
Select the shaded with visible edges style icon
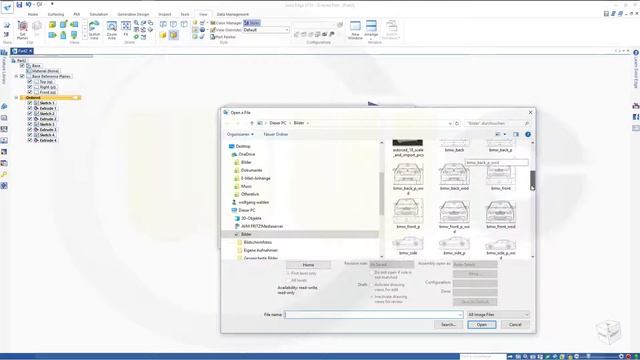pyautogui.click(x=173, y=35)
